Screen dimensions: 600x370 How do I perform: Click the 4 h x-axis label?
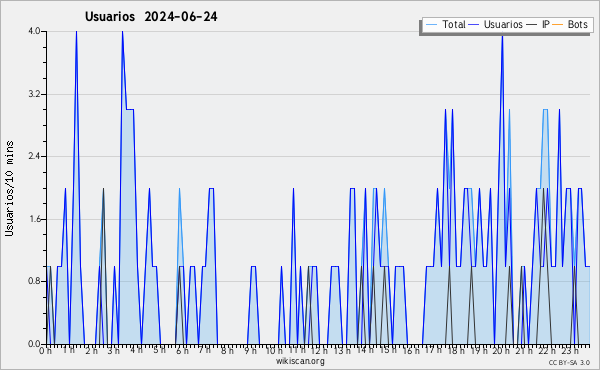click(136, 351)
